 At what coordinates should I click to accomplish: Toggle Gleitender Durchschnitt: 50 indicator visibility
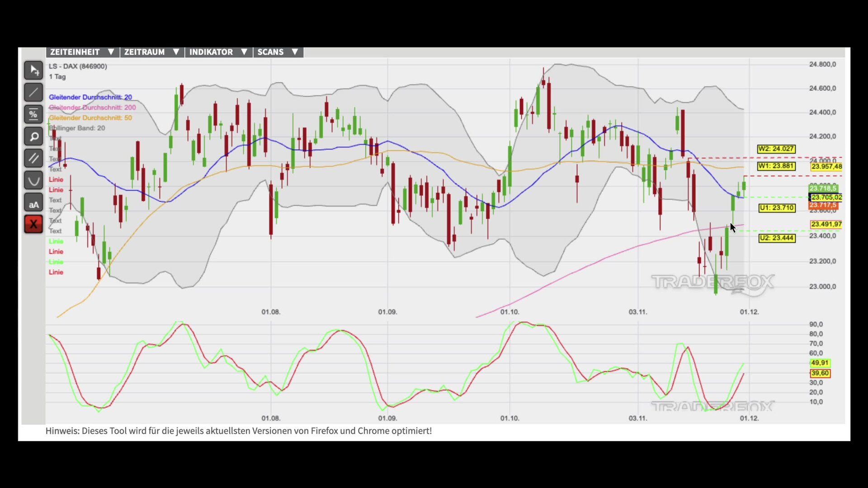click(90, 118)
